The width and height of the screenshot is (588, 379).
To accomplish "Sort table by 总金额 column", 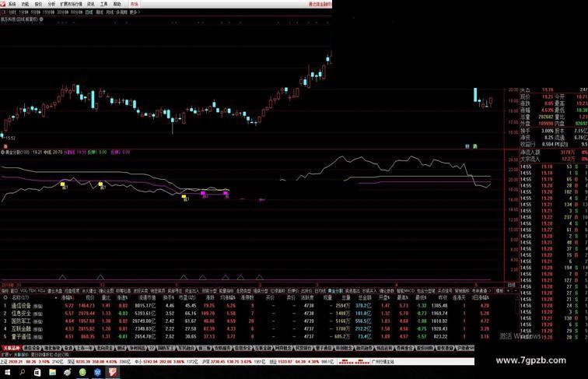I will (x=364, y=297).
